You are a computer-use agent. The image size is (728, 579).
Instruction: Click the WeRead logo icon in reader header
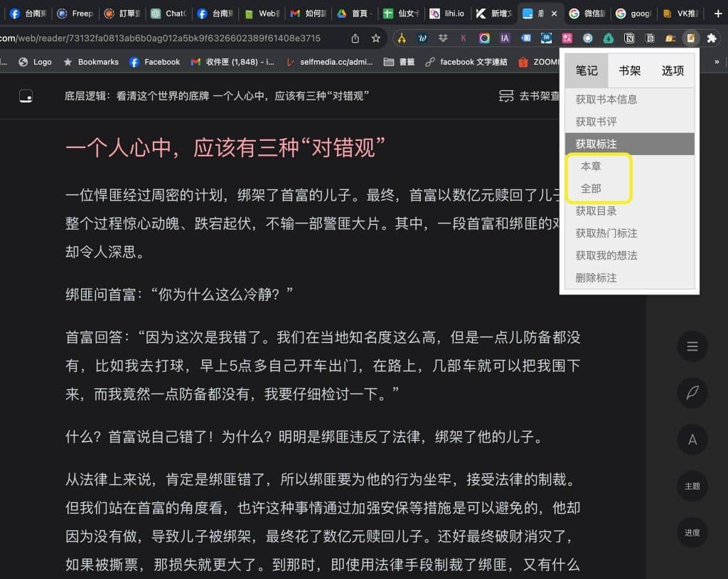coord(26,96)
